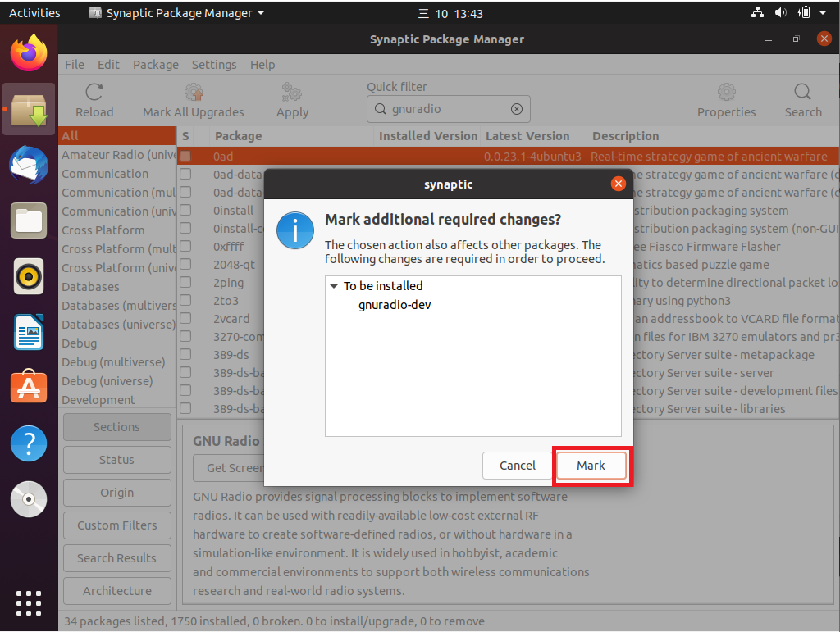Open Ubuntu Software from the dock
The width and height of the screenshot is (840, 632).
coord(29,387)
